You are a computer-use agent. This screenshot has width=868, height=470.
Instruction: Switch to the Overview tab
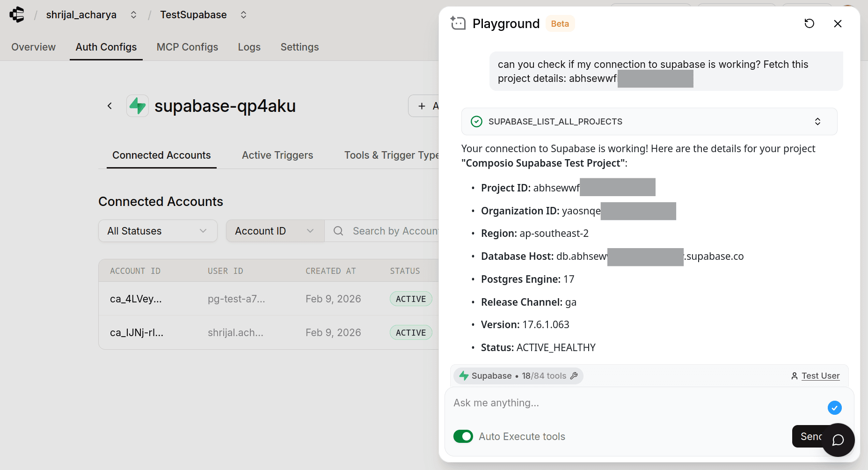(x=33, y=47)
